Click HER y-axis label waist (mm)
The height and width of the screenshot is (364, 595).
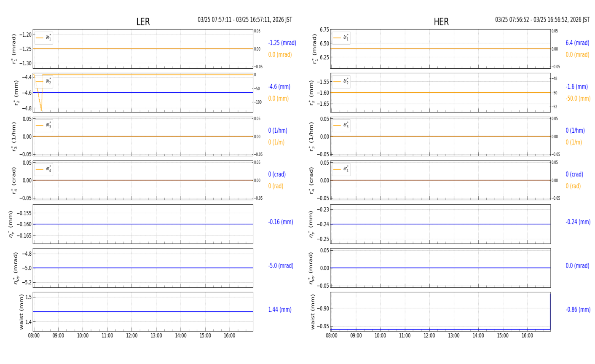pos(313,312)
